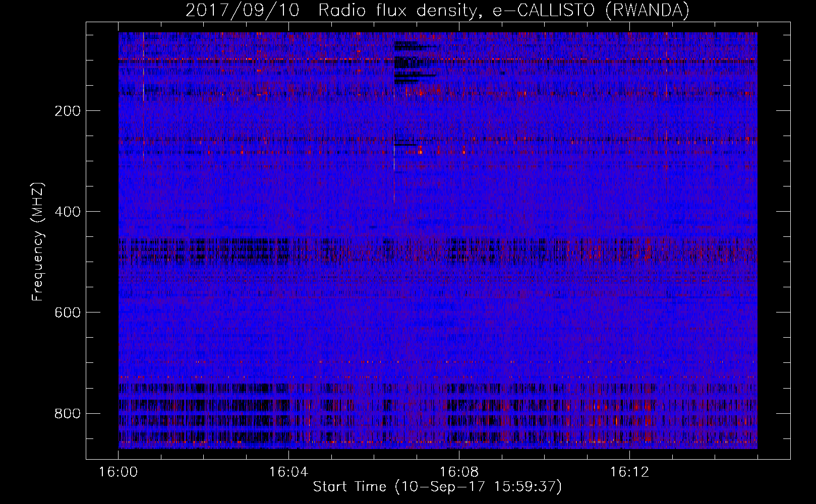Click the 600 frequency tick label
Image resolution: width=816 pixels, height=504 pixels.
tap(68, 312)
